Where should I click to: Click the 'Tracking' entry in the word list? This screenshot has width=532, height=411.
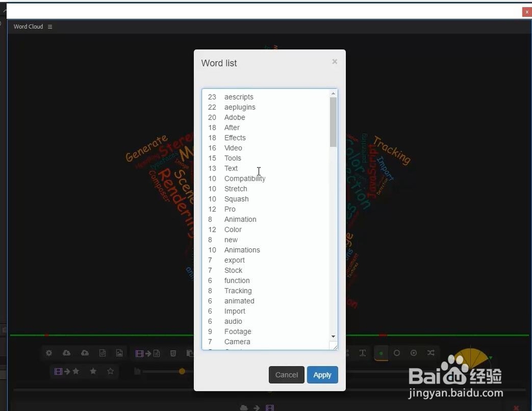238,291
